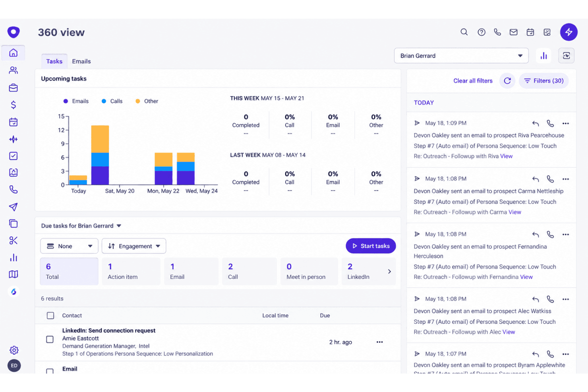
Task: Call prospect from May 18, 1:09 PM activity
Action: coord(550,124)
